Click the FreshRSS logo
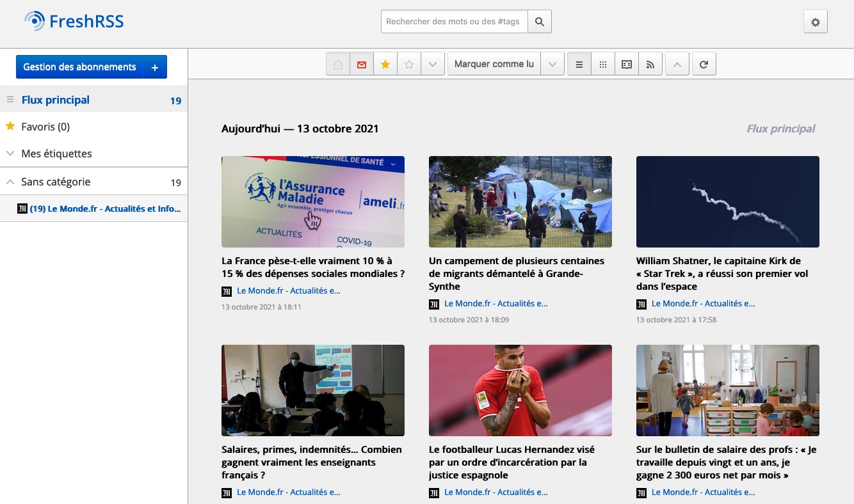854x504 pixels. [x=74, y=21]
